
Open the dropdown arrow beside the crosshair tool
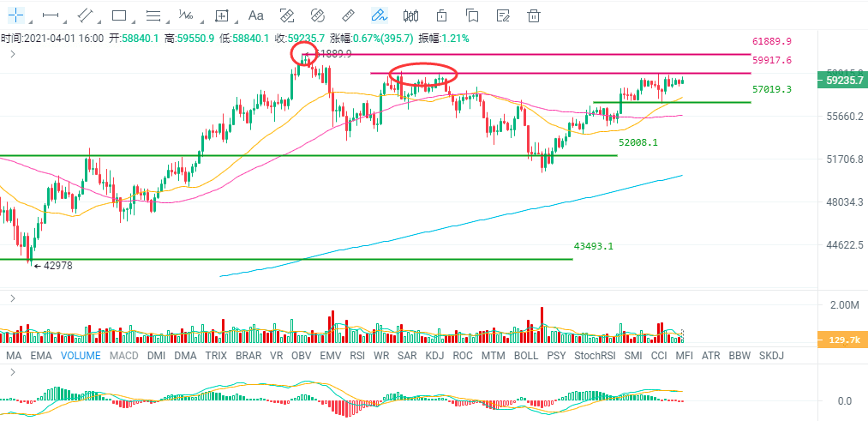pos(29,21)
